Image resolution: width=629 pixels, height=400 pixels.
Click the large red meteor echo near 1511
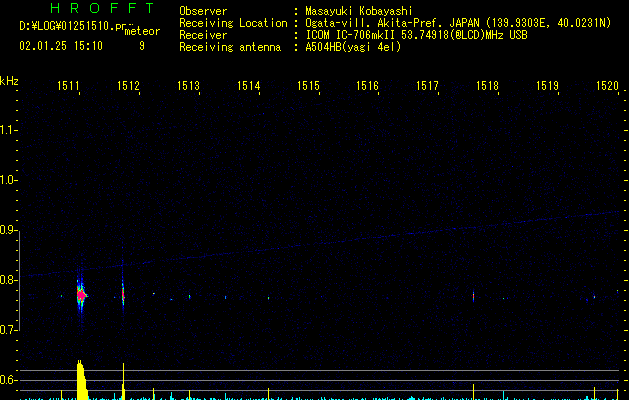point(81,295)
